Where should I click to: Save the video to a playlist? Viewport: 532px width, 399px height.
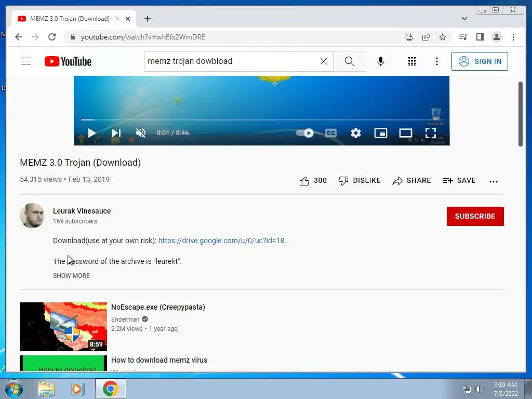coord(459,181)
